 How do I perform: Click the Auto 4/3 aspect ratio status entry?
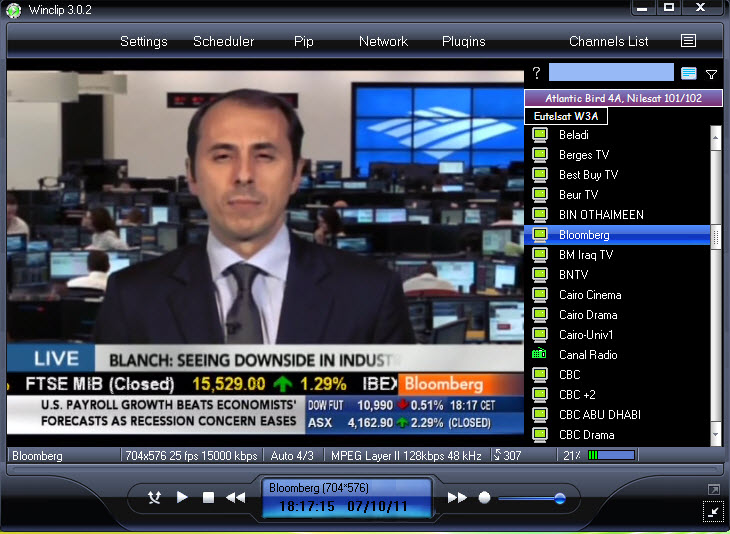tap(292, 456)
